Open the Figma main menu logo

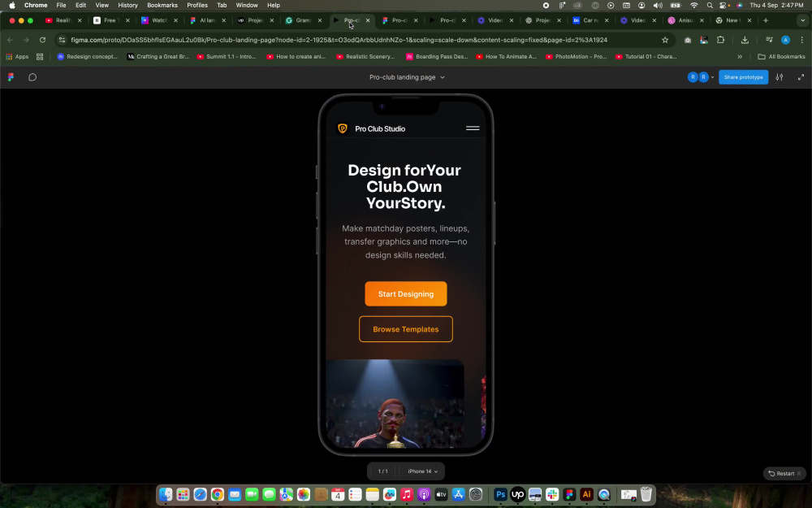coord(11,77)
